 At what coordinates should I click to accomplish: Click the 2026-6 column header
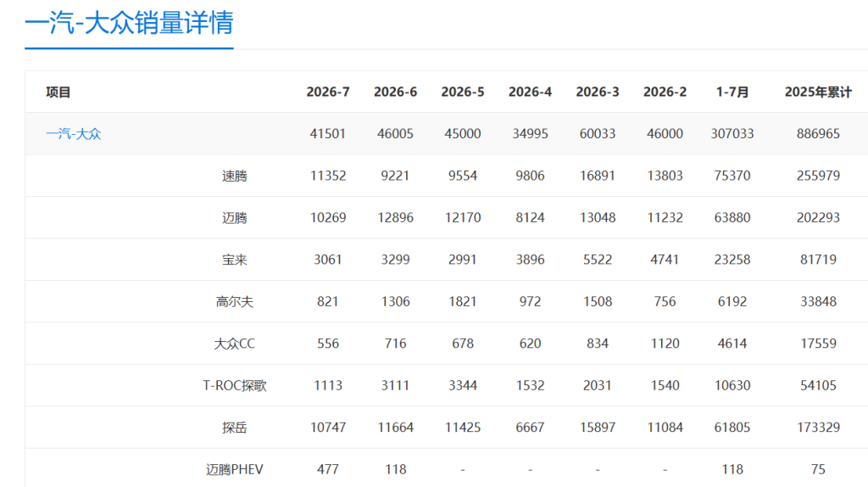pyautogui.click(x=395, y=92)
